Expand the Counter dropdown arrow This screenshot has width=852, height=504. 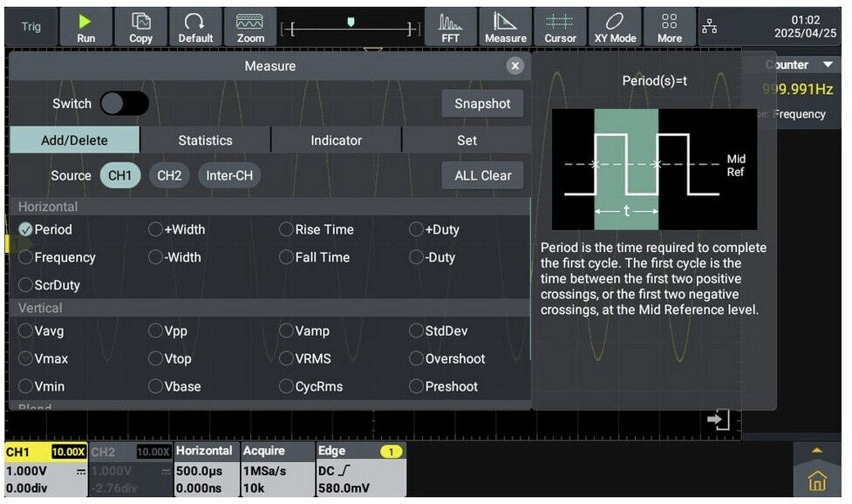tap(827, 65)
